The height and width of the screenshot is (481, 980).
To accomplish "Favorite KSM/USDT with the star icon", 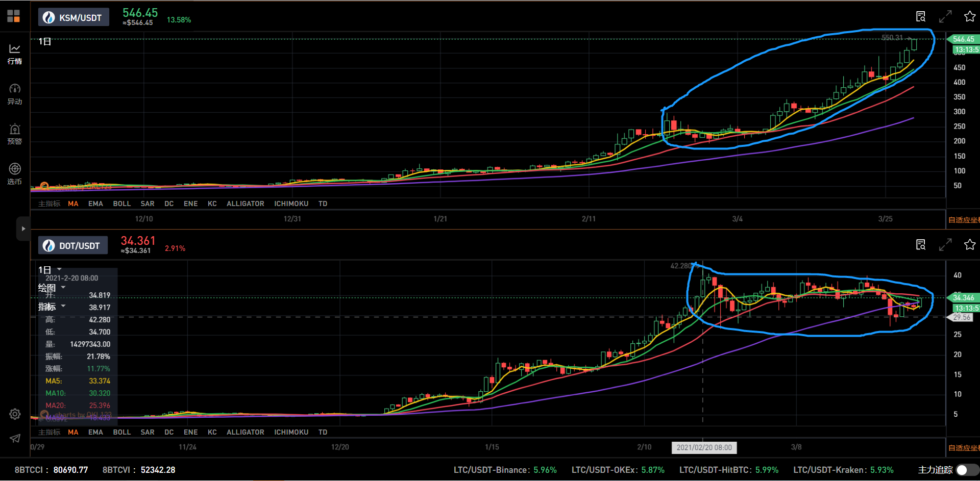I will tap(970, 16).
